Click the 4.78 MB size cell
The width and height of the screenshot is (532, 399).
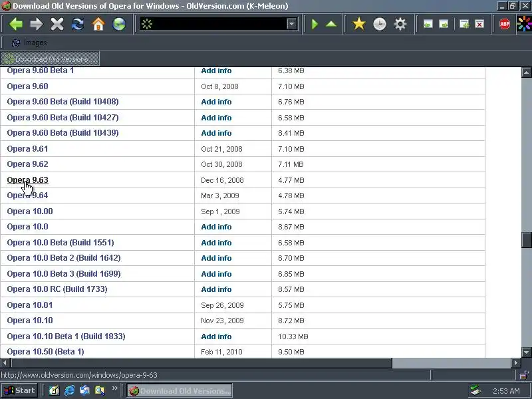click(x=291, y=196)
